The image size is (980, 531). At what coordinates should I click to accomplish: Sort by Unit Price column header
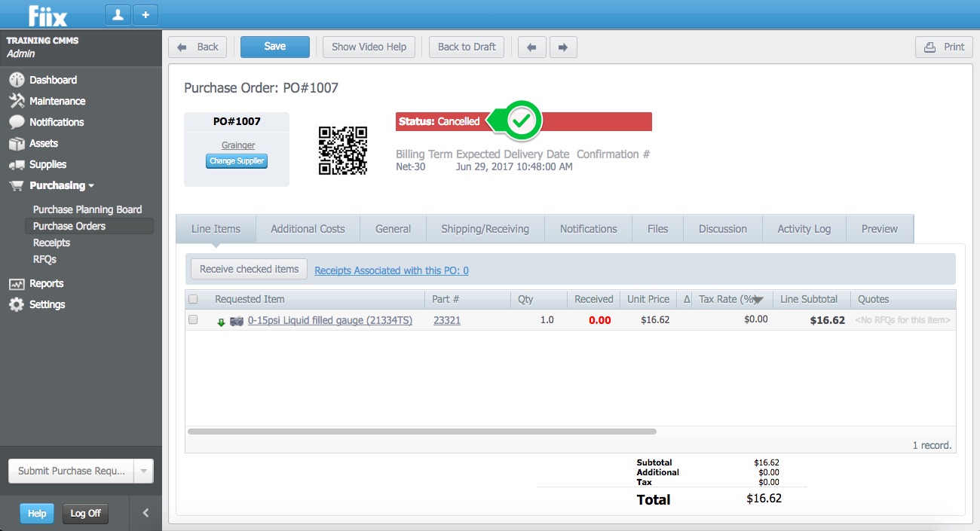tap(648, 299)
